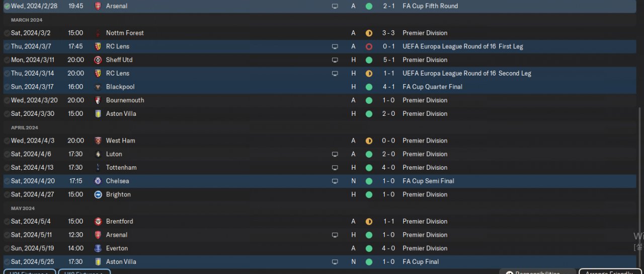The height and width of the screenshot is (274, 644).
Task: Open the 4 - 0 result against Everton
Action: (x=388, y=248)
